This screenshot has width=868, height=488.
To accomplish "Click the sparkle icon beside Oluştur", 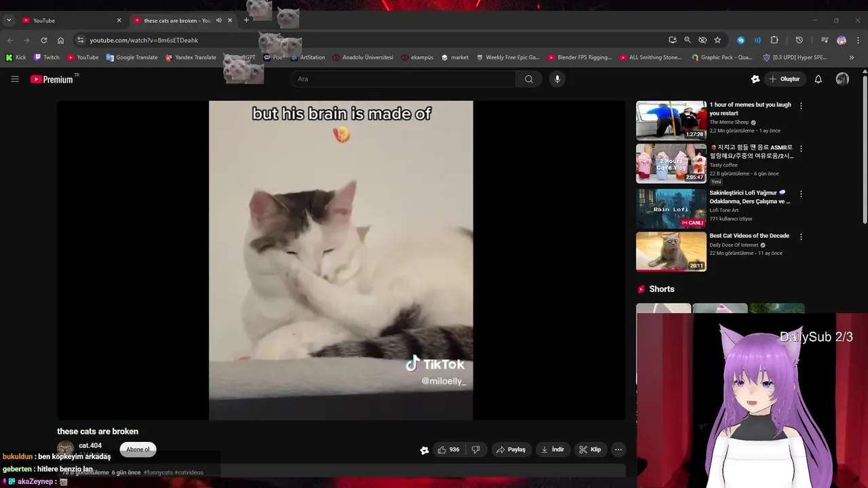I will (755, 79).
